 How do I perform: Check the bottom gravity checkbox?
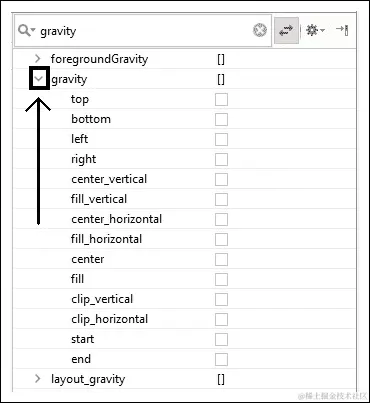221,119
